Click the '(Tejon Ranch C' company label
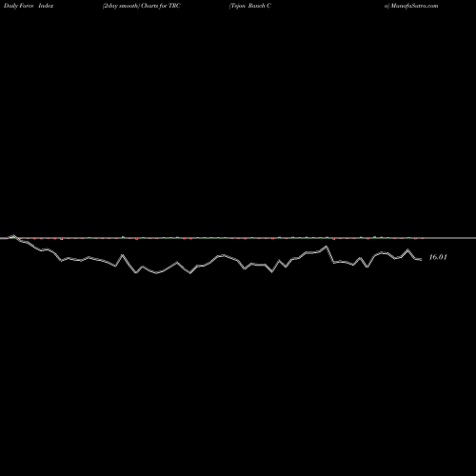Viewport: 476px width, 476px height. point(250,6)
